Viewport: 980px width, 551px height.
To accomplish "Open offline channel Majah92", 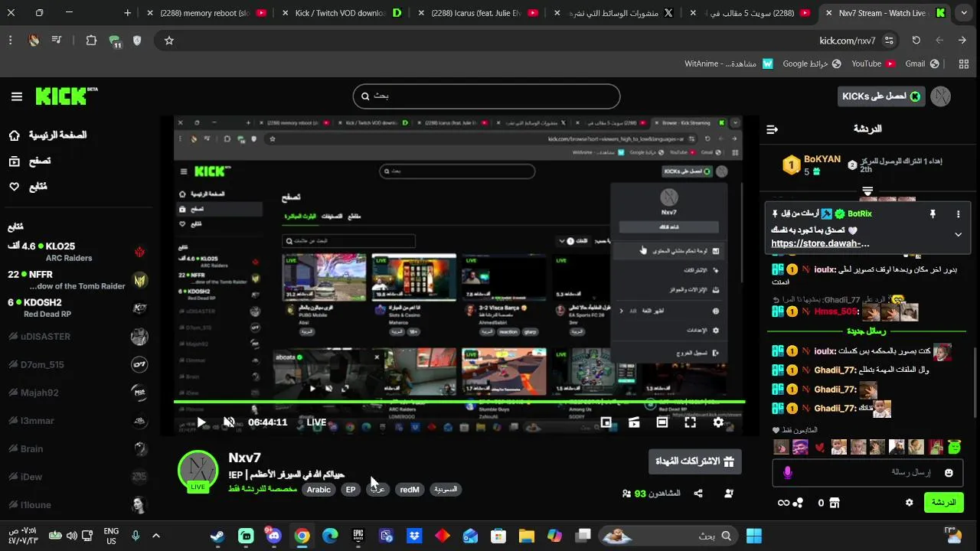I will [77, 393].
